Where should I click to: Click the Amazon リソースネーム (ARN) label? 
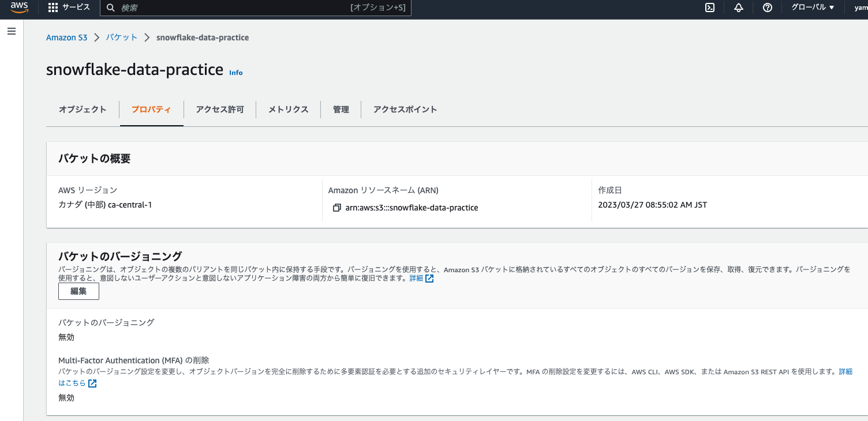click(383, 190)
